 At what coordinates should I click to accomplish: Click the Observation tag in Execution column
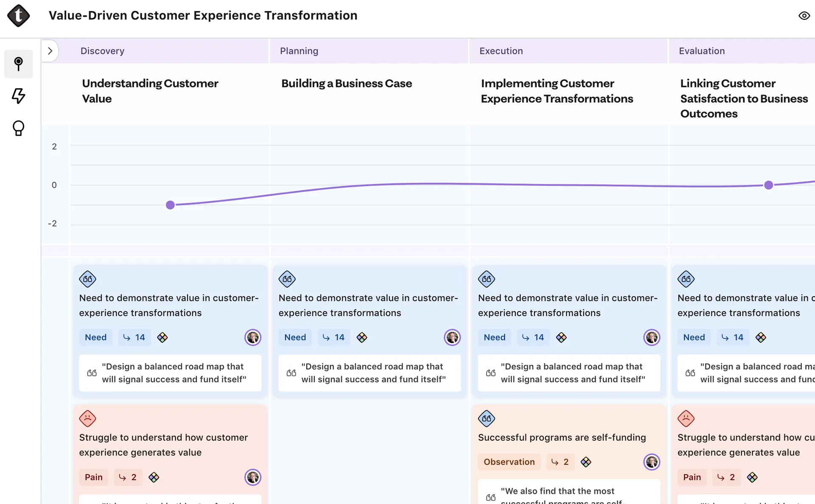click(509, 462)
